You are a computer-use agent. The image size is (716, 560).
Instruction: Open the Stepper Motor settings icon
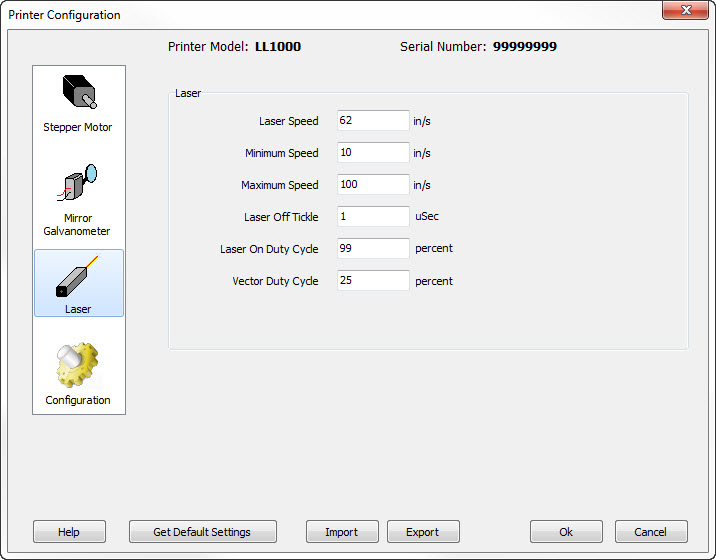click(x=79, y=92)
